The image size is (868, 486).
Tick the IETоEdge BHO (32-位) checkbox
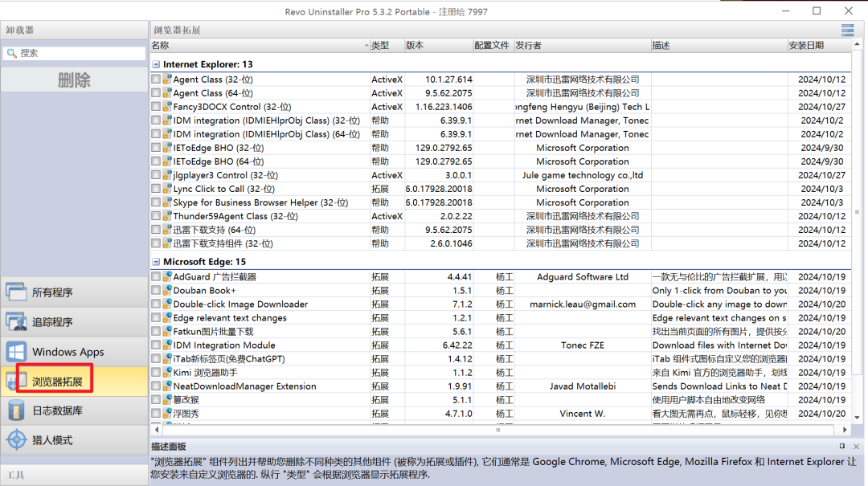156,148
